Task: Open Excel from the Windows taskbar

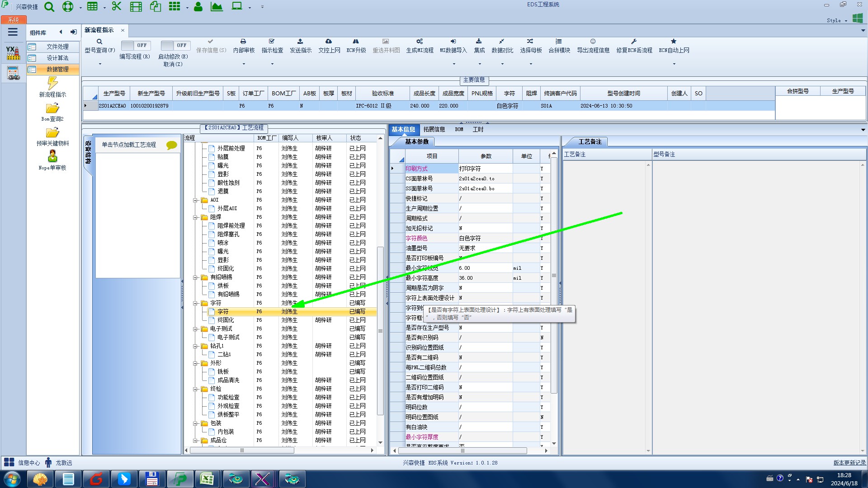Action: pos(207,479)
